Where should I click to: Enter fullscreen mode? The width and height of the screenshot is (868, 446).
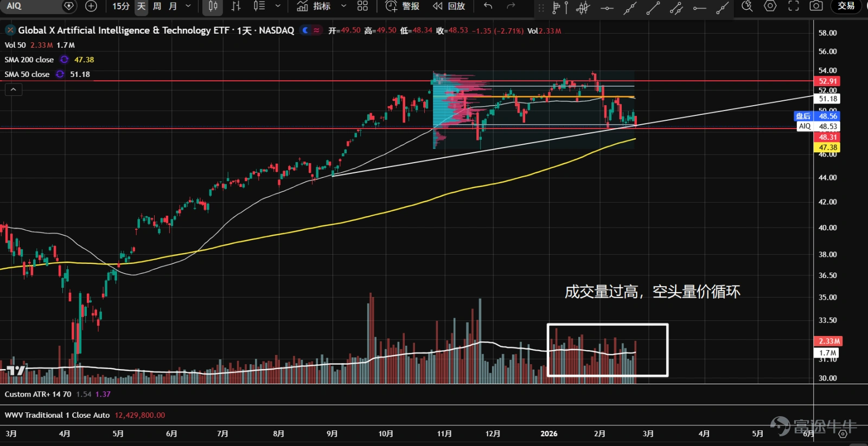pos(793,6)
